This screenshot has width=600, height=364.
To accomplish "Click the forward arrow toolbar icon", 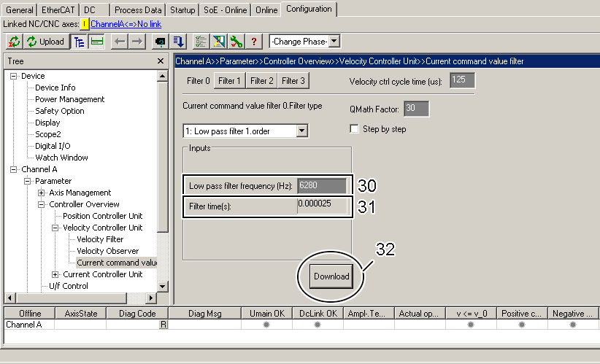I will tap(137, 42).
